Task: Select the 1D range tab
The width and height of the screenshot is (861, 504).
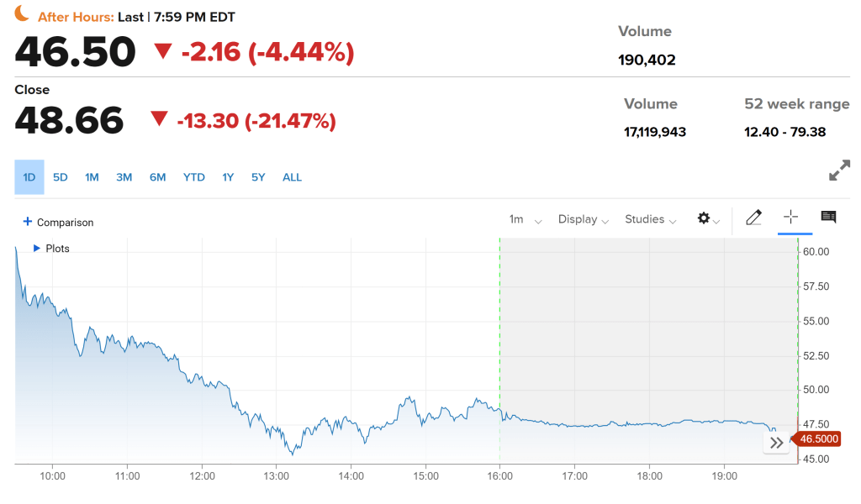Action: (x=29, y=177)
